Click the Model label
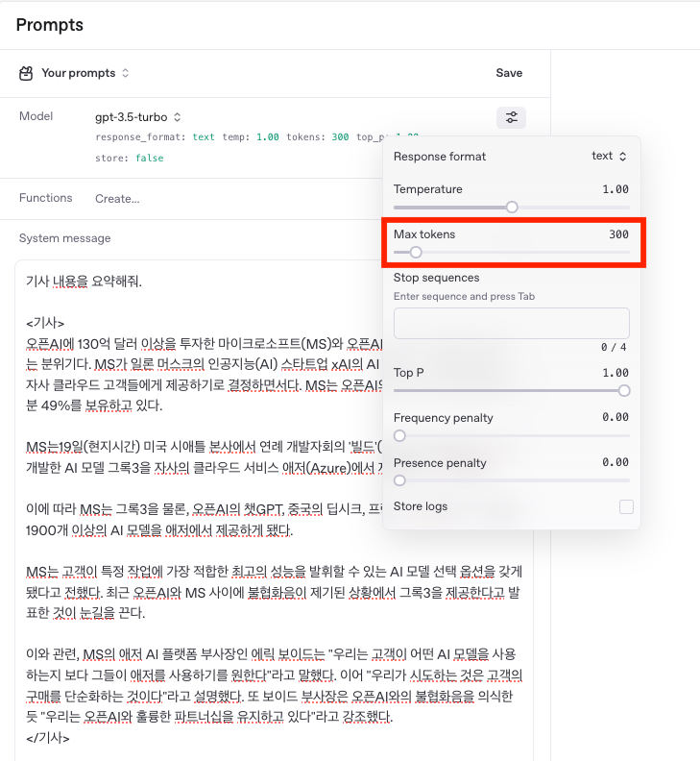 [x=36, y=116]
